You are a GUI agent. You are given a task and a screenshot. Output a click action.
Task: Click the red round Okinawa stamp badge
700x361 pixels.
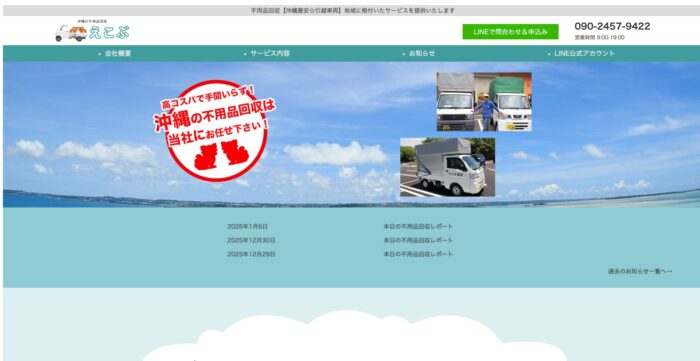216,131
